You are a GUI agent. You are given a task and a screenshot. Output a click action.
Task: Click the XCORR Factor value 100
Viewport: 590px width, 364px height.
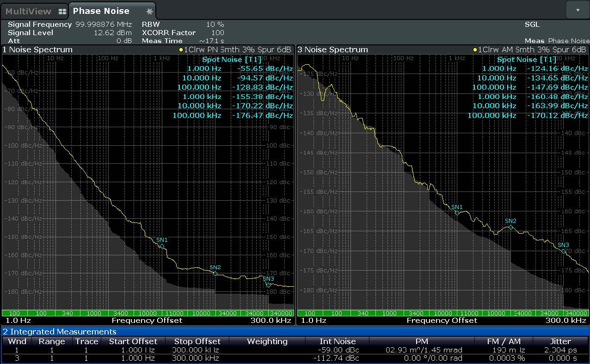(x=217, y=33)
